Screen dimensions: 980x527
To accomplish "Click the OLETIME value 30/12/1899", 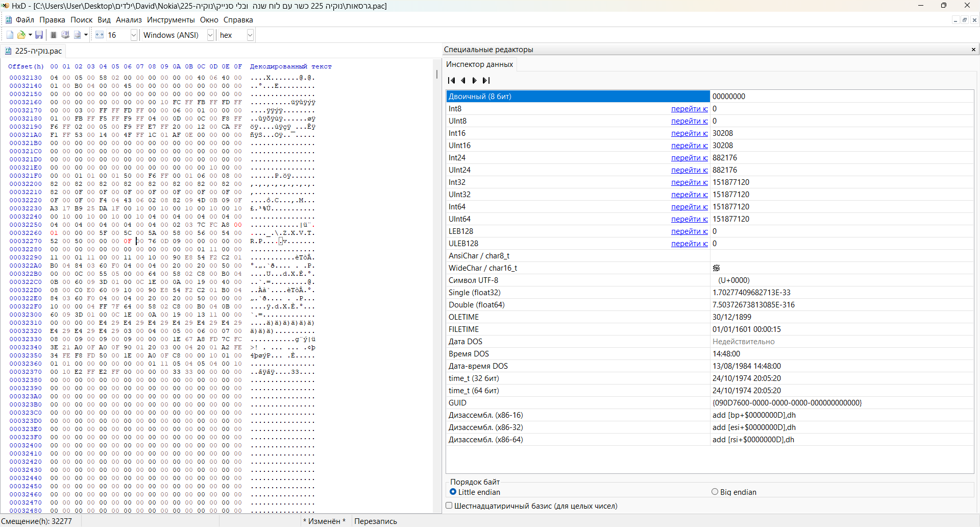I will coord(732,317).
